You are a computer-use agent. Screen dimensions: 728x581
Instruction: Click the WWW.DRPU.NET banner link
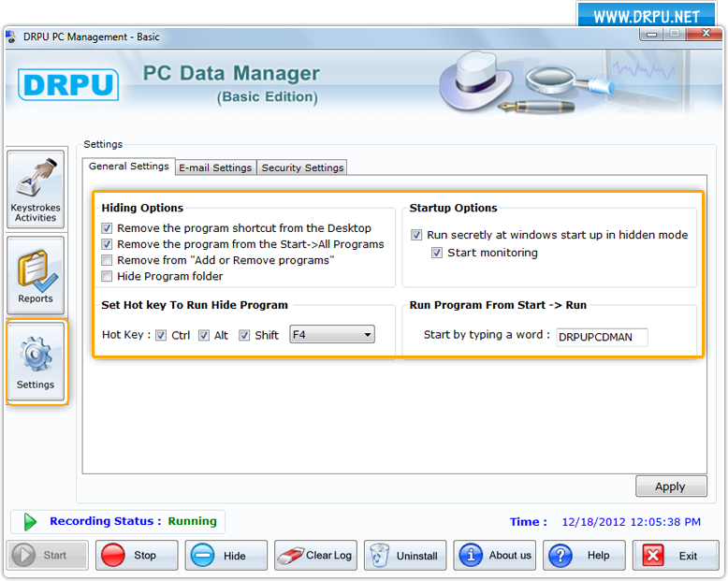(x=647, y=17)
